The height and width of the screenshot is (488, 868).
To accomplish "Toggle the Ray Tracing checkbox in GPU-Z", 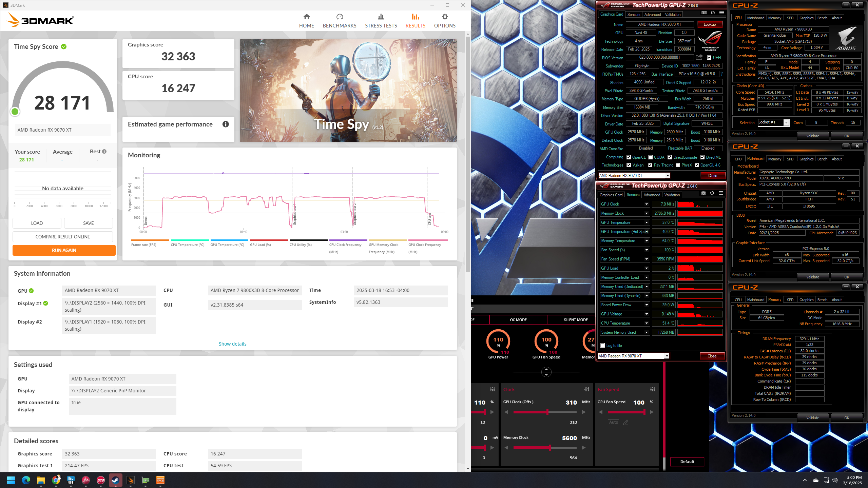I will coord(650,165).
